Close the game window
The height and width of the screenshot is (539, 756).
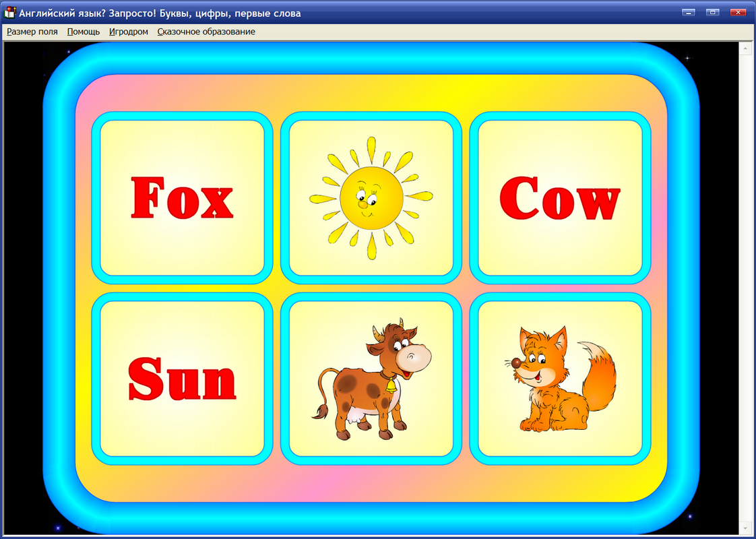(738, 12)
